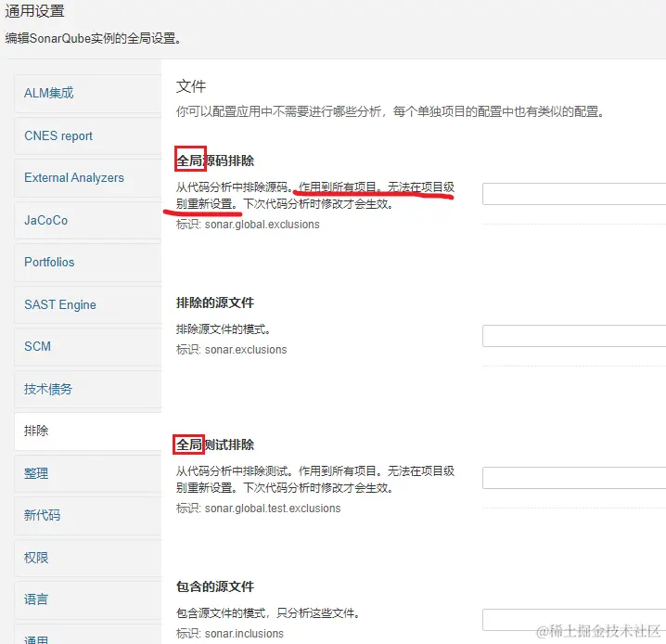Click the 排除源文件的模式 description
666x644 pixels.
pyautogui.click(x=224, y=329)
